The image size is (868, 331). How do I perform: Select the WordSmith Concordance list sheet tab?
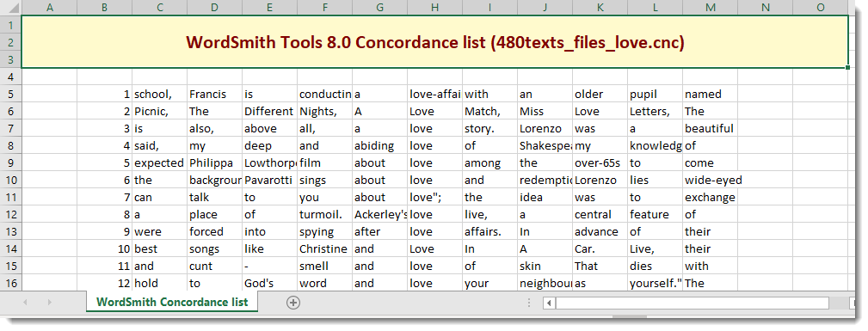(171, 303)
